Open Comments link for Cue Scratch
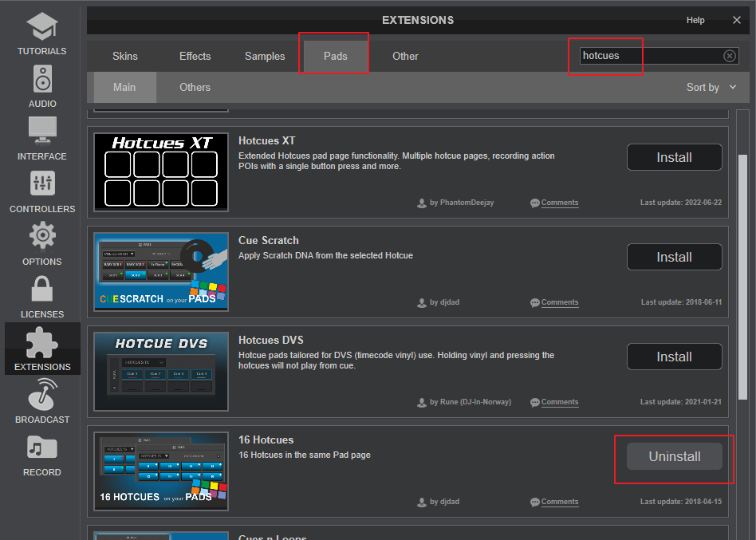The image size is (756, 540). click(560, 302)
